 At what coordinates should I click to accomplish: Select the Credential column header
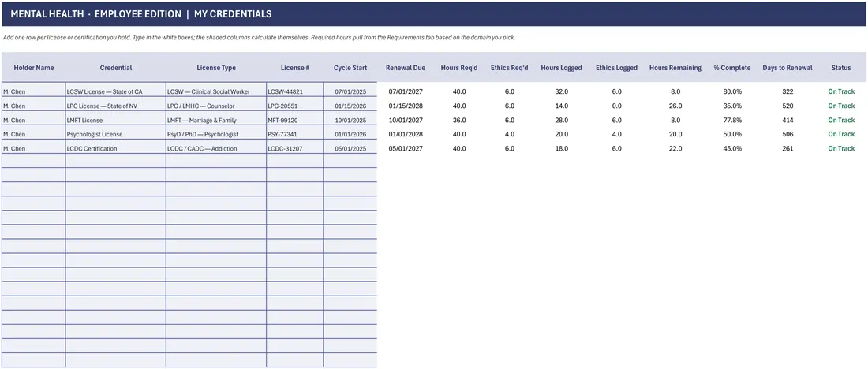coord(116,68)
